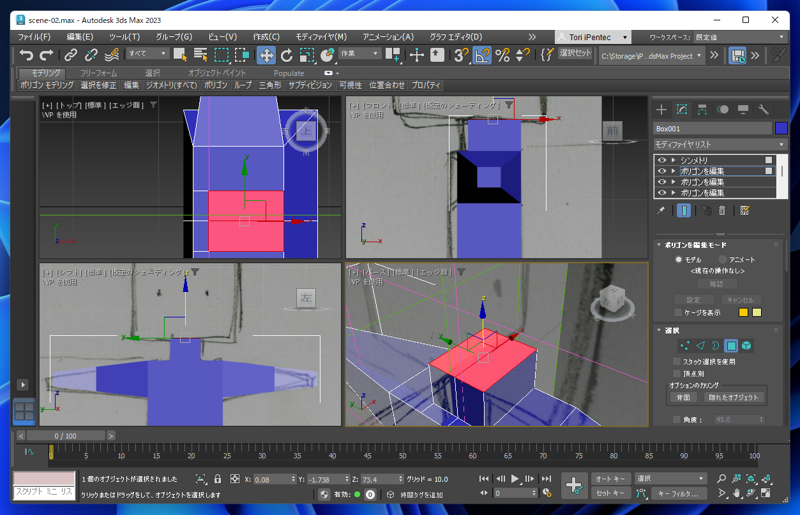
Task: Open the すべて selection filter dropdown
Action: tap(147, 54)
